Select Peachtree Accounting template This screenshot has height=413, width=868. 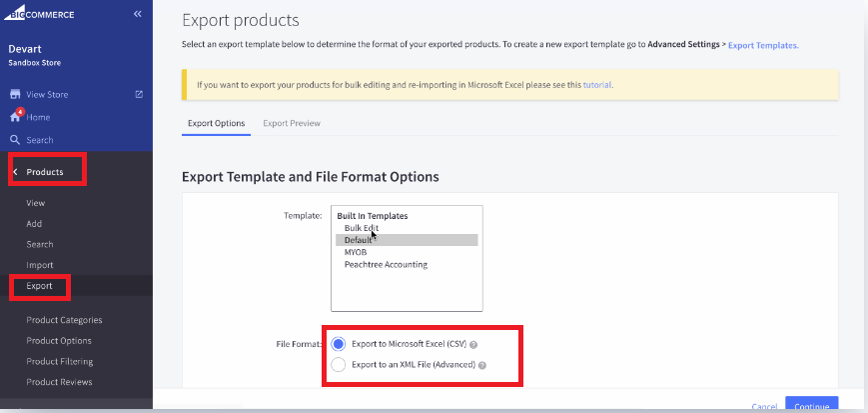[386, 264]
